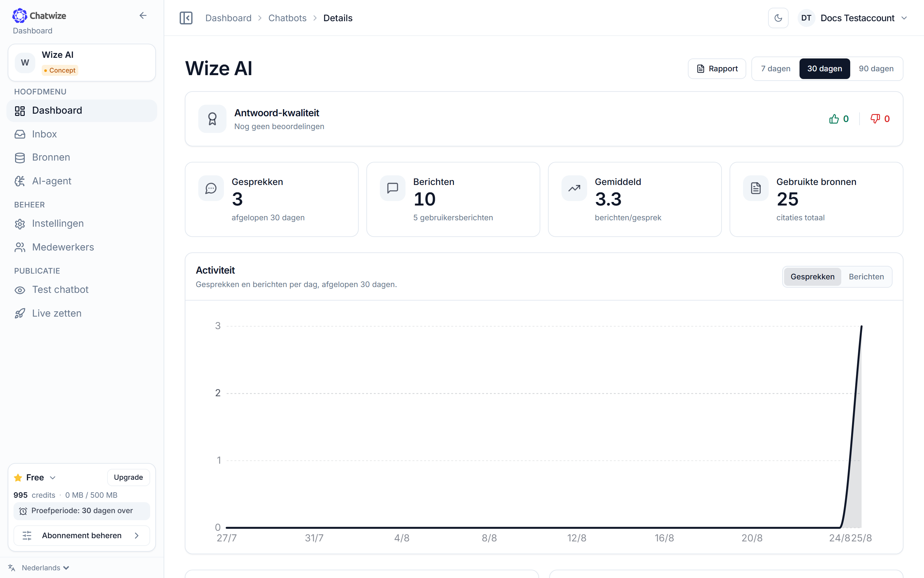Image resolution: width=924 pixels, height=578 pixels.
Task: Expand the Docs Testaccount dropdown chevron
Action: [x=904, y=18]
